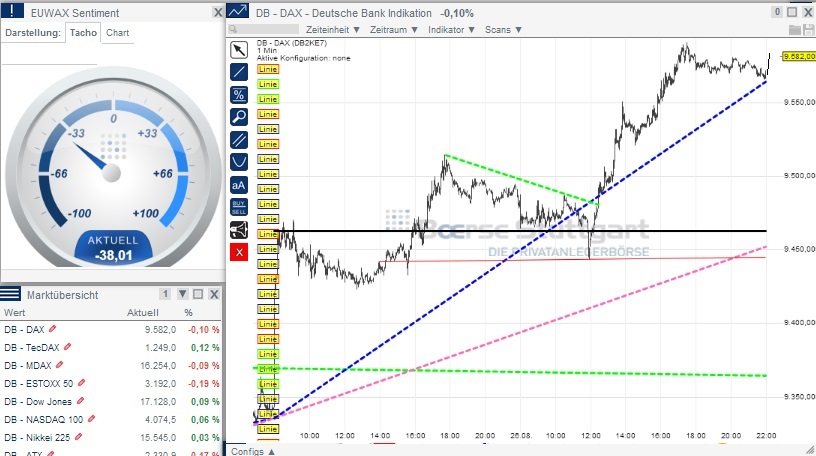
Task: Click the 1 badge in Marktübersicht title bar
Action: point(165,294)
